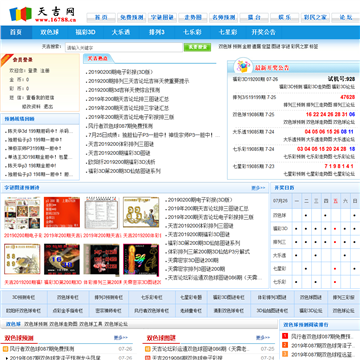This screenshot has width=360, height=360.
Task: Open the 福彩3D论坛 cell
Action: point(311,311)
